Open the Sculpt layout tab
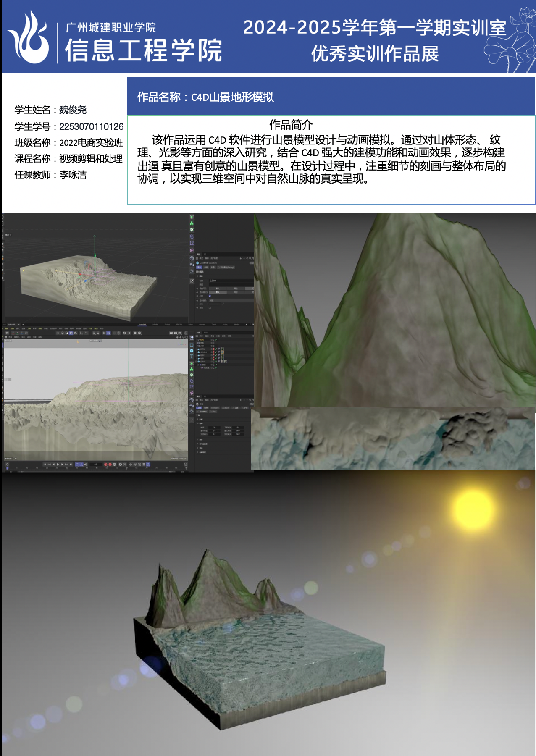 pos(167,325)
